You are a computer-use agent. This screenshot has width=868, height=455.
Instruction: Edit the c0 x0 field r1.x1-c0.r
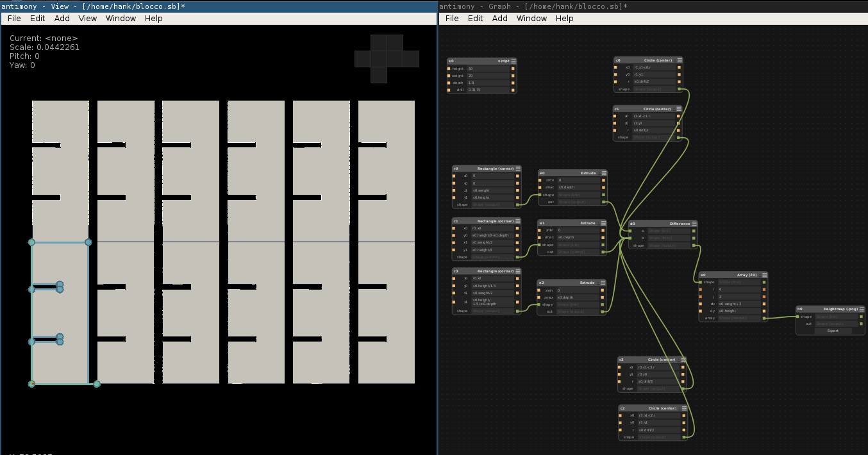point(654,67)
